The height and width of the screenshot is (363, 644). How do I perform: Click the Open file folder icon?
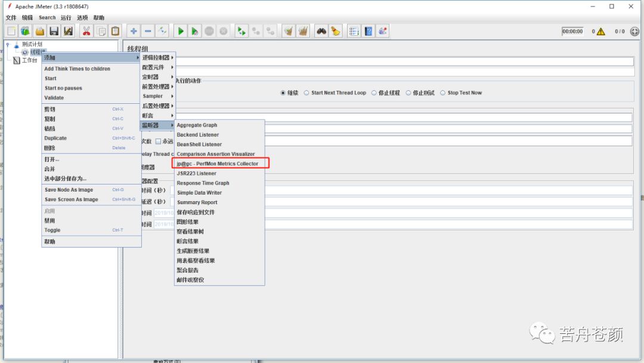[40, 31]
